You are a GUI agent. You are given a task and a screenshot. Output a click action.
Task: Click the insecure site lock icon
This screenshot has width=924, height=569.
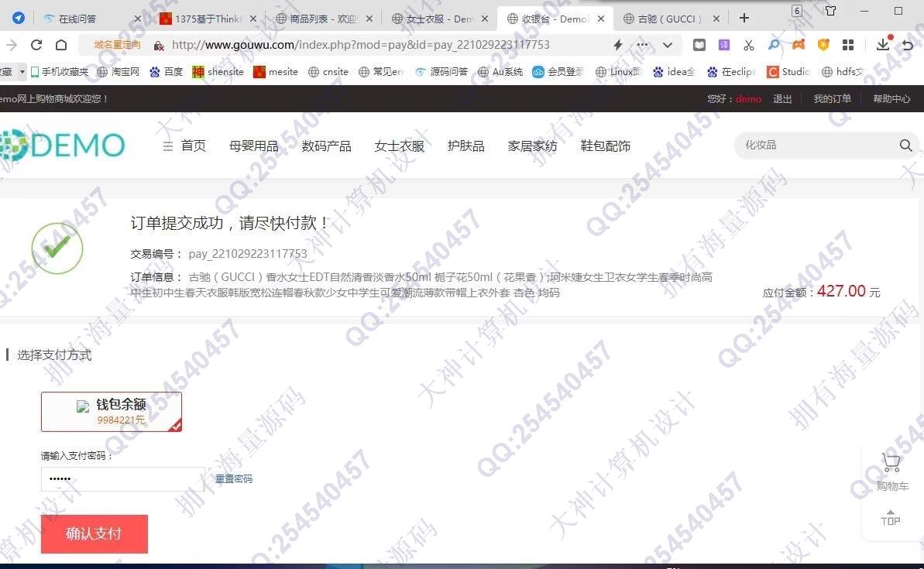tap(158, 45)
